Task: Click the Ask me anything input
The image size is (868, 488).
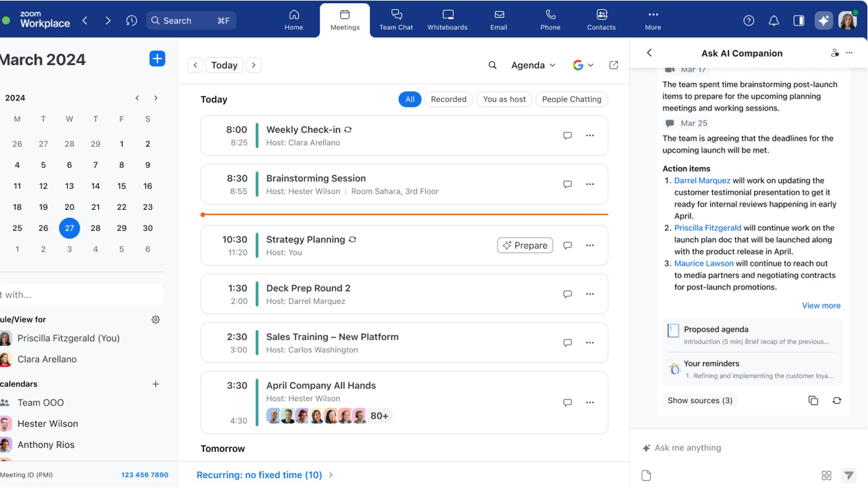Action: [749, 448]
